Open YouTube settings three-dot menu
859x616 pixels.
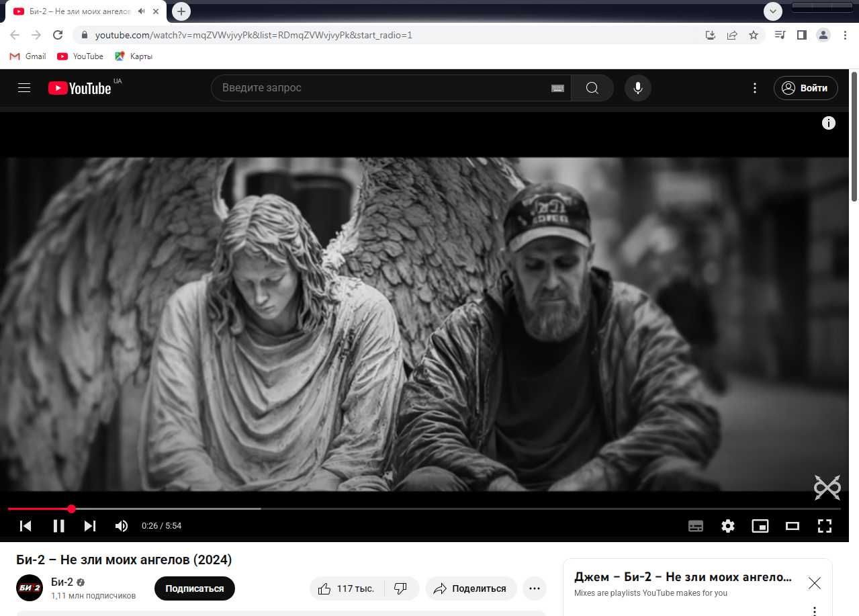tap(755, 88)
